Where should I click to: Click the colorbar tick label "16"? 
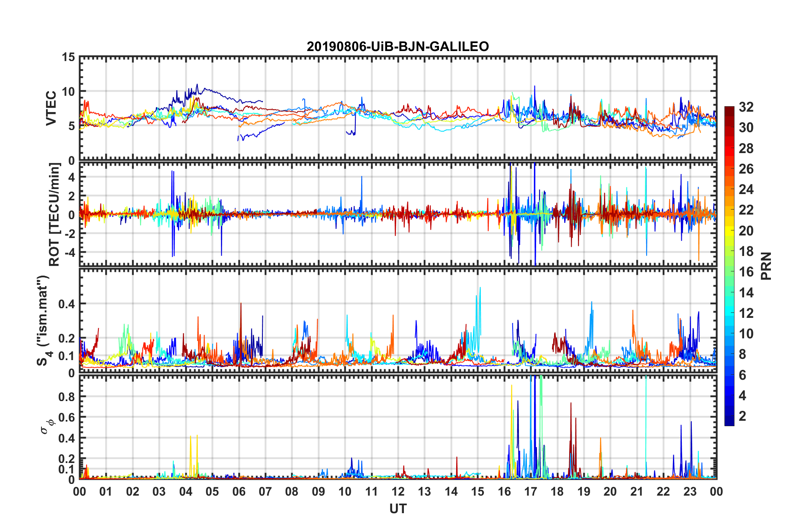[746, 272]
